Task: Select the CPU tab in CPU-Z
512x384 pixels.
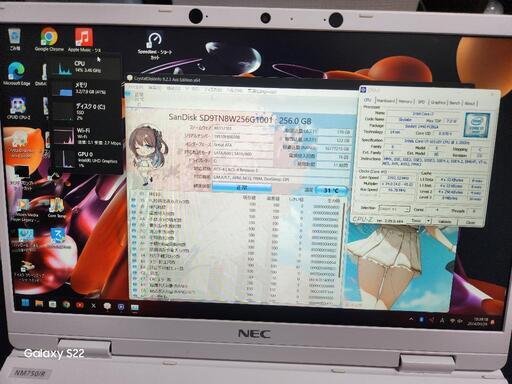Action: [x=368, y=100]
